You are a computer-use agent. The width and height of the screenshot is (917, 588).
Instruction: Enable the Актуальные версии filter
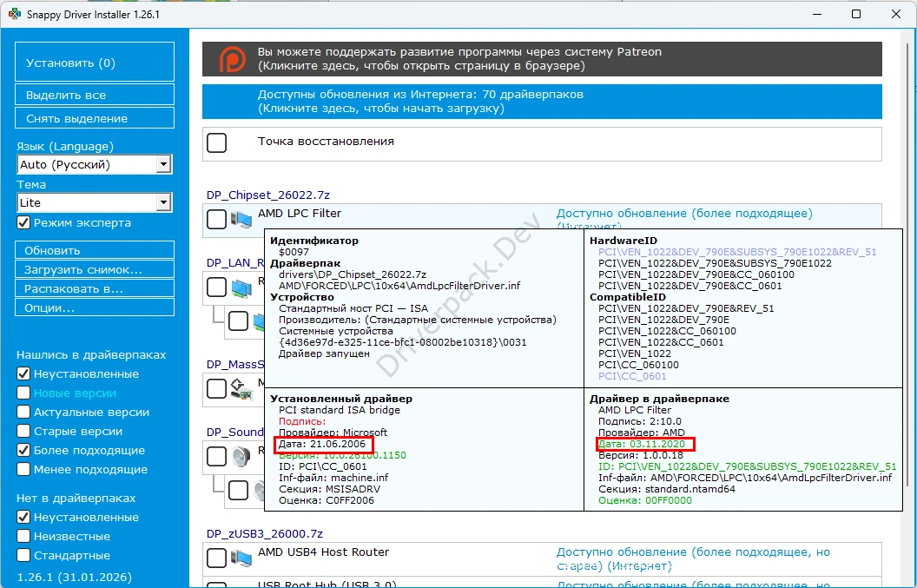coord(23,412)
